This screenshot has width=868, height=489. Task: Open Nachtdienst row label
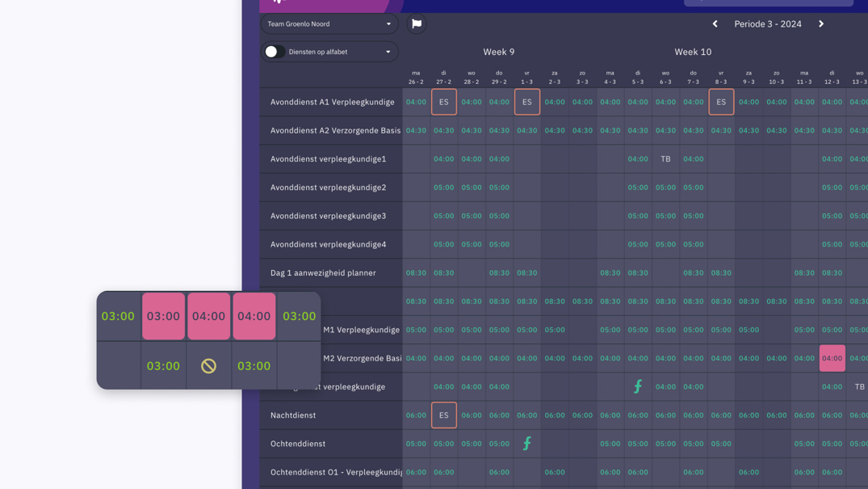click(x=293, y=415)
